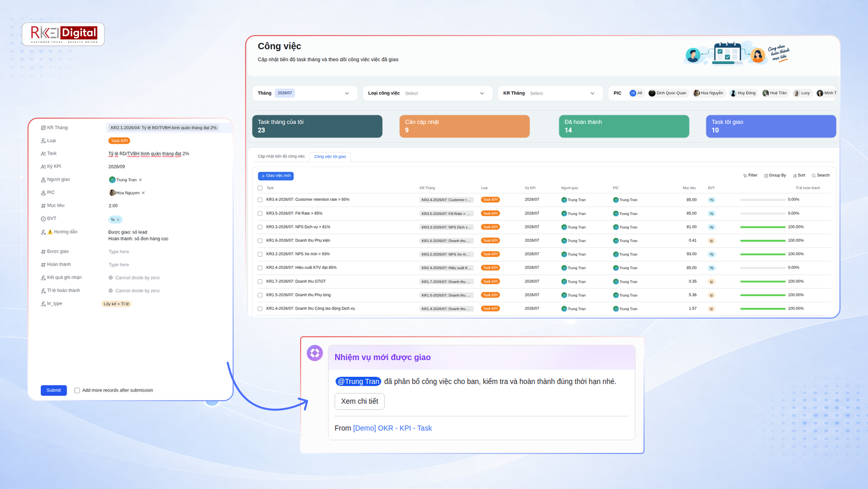Remove Hoa Nguyen from PIC field

143,193
